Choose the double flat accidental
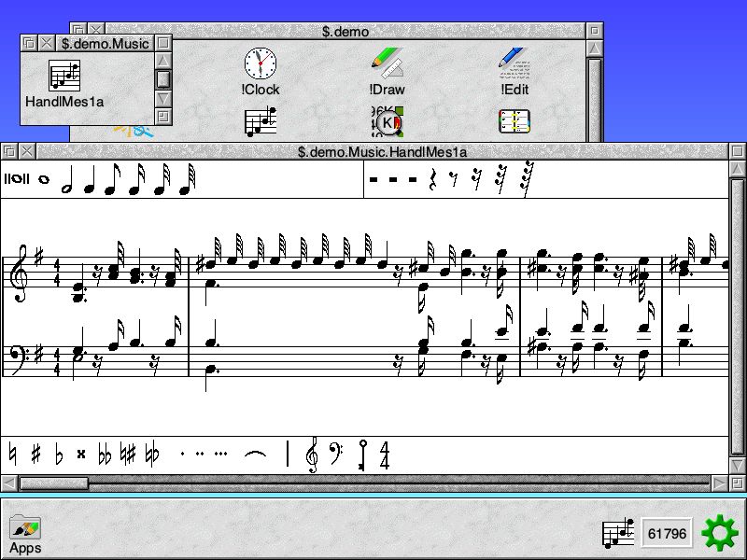The width and height of the screenshot is (747, 560). click(105, 455)
